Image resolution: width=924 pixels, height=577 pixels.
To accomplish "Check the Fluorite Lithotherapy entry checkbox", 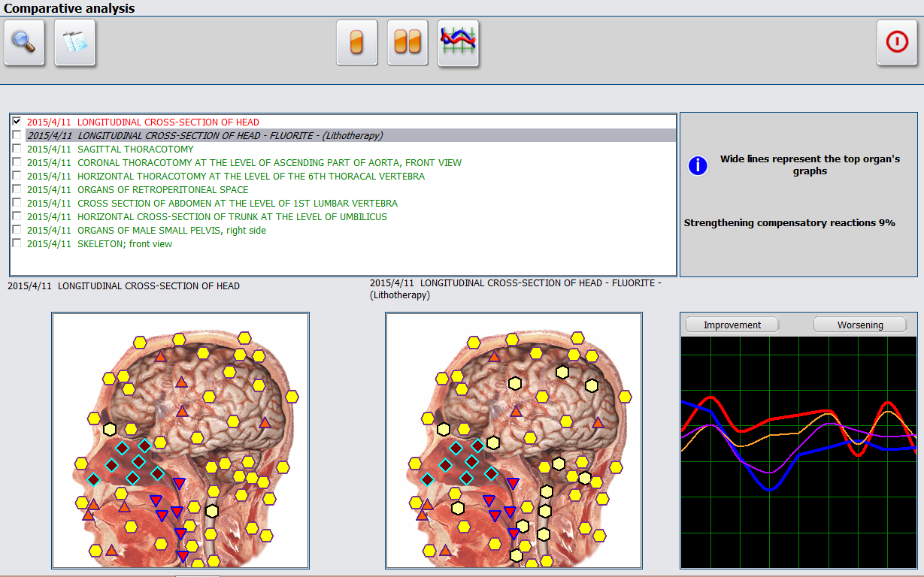I will (17, 135).
